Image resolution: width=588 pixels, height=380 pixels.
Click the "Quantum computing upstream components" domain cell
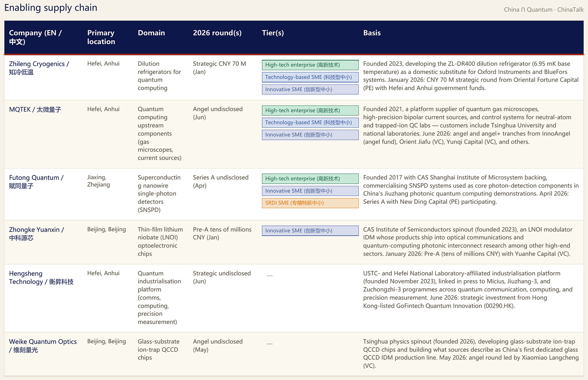click(160, 133)
